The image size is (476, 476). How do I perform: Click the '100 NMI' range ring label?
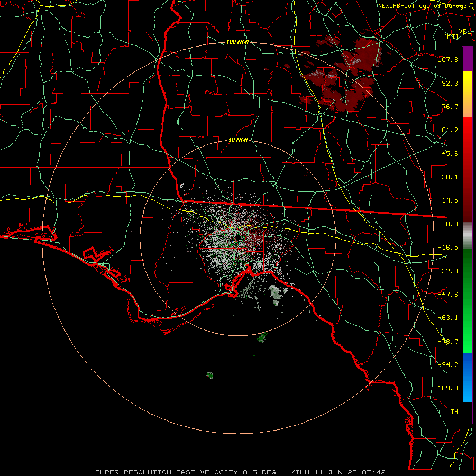point(237,42)
